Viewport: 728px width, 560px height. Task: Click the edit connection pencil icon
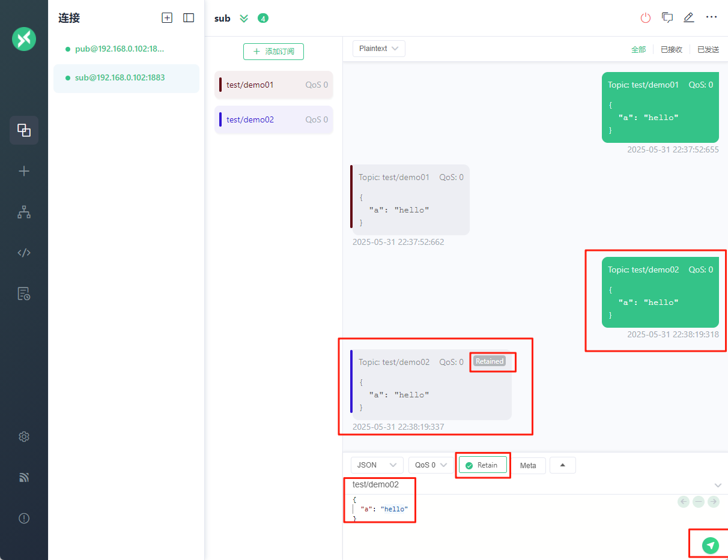click(689, 17)
